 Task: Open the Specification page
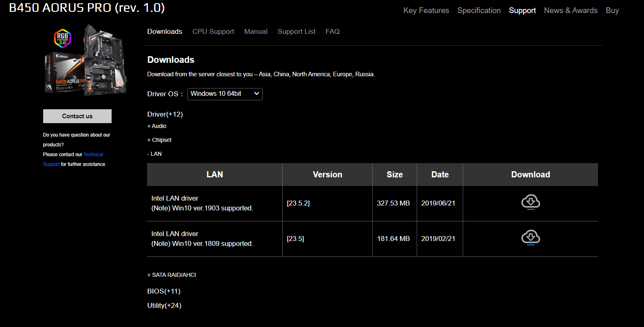pyautogui.click(x=479, y=11)
